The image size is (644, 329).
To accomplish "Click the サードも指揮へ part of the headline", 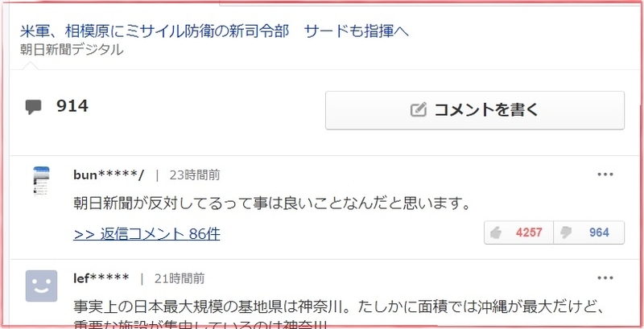I will [357, 31].
